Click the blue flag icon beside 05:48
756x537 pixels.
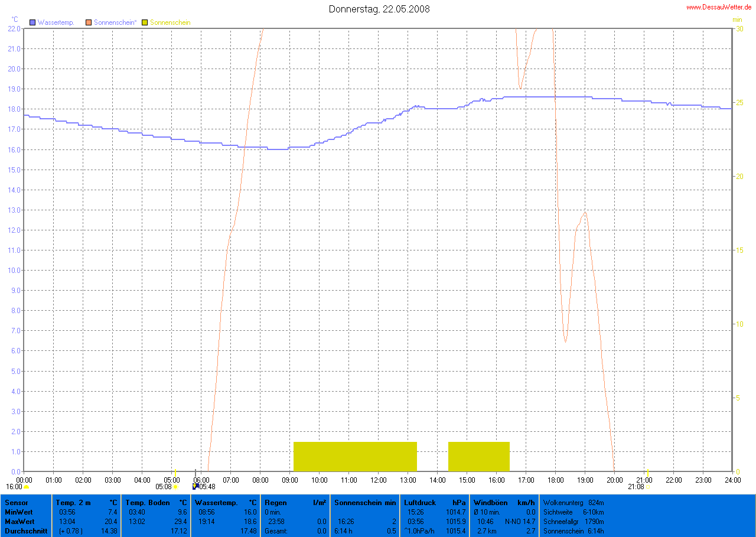[195, 487]
